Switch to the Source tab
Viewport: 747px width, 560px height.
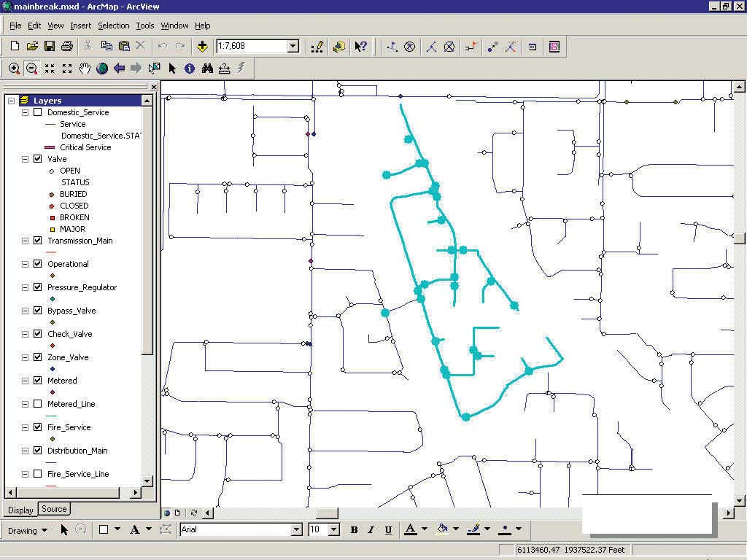[x=54, y=510]
